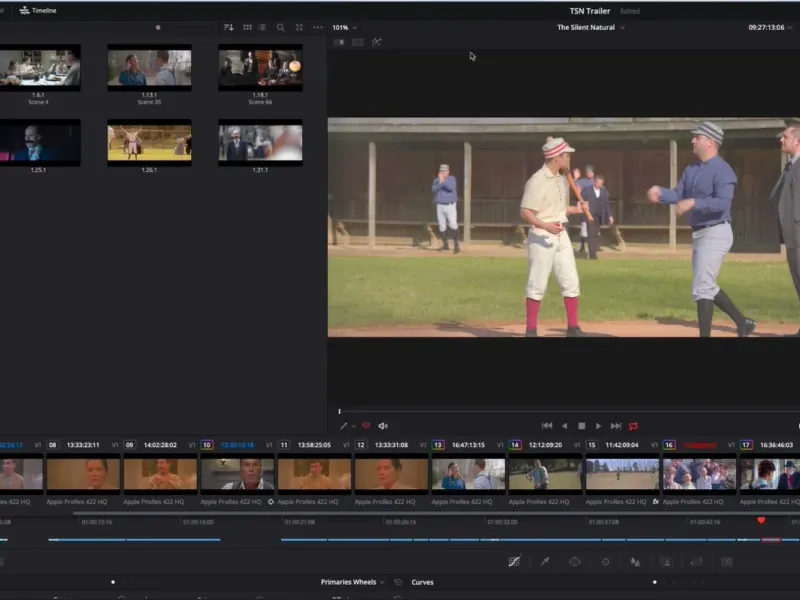The width and height of the screenshot is (800, 600).
Task: Toggle the red loop playback button
Action: (x=634, y=426)
